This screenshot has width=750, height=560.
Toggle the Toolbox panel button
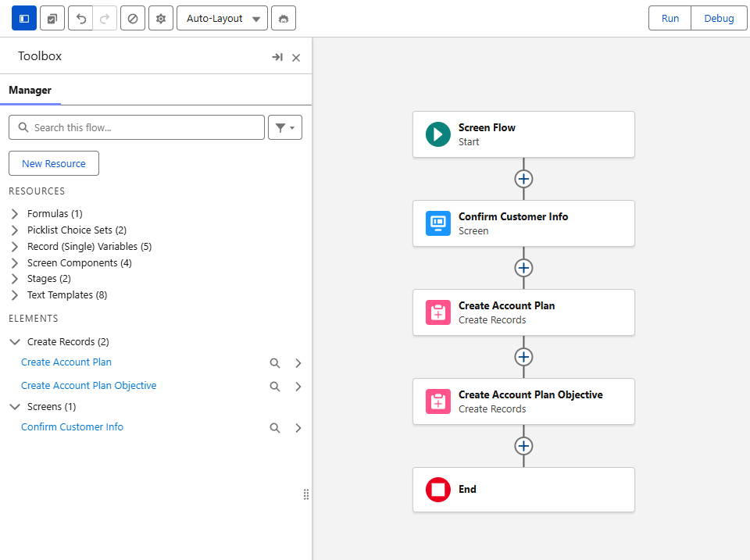pos(24,18)
